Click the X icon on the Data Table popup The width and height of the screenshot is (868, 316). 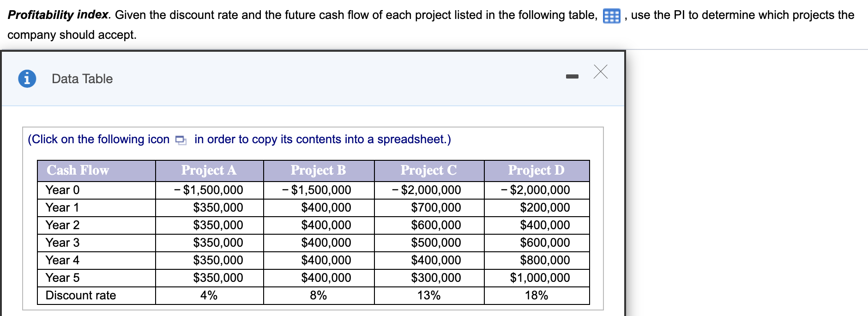point(600,73)
